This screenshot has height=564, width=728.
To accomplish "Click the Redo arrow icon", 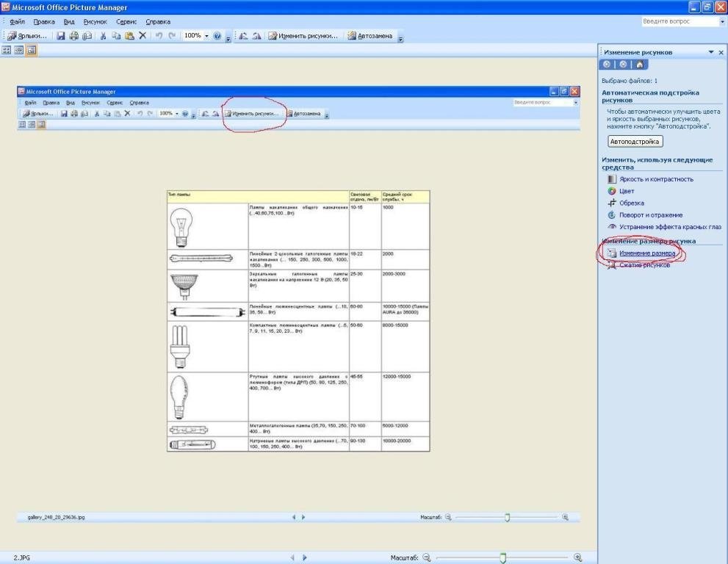I will pos(172,36).
